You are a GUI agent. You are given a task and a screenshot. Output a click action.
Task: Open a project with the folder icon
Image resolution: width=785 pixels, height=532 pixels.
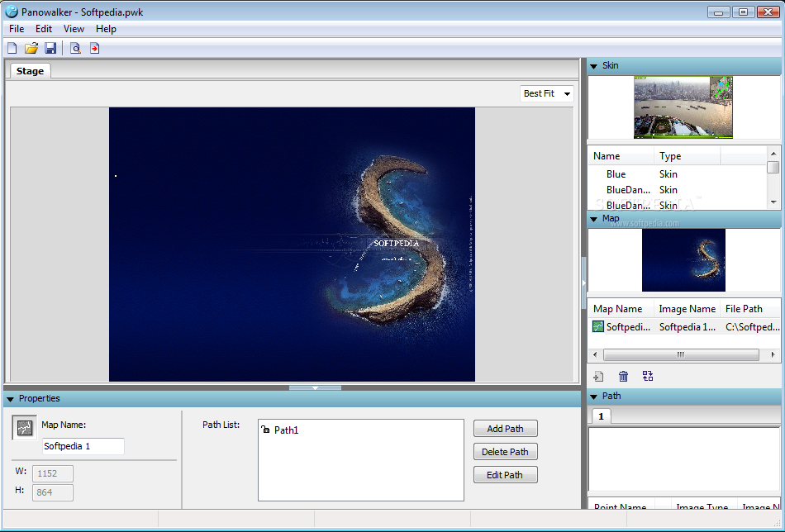31,48
